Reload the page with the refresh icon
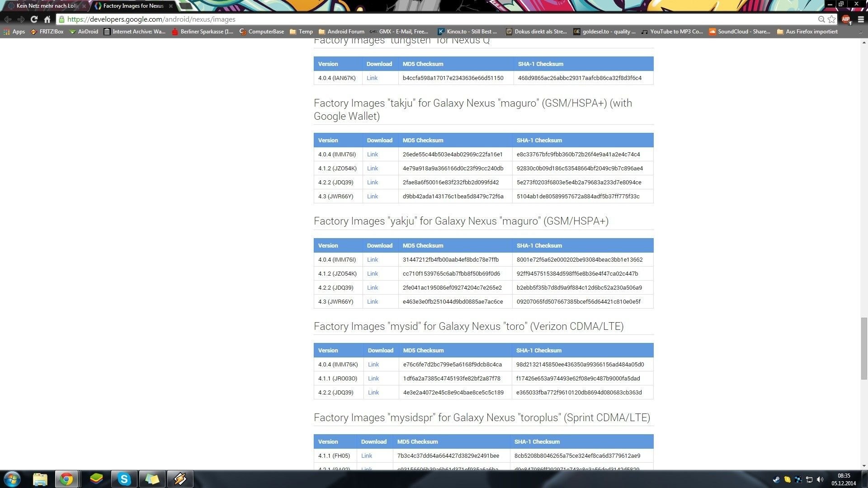This screenshot has width=868, height=488. tap(34, 19)
